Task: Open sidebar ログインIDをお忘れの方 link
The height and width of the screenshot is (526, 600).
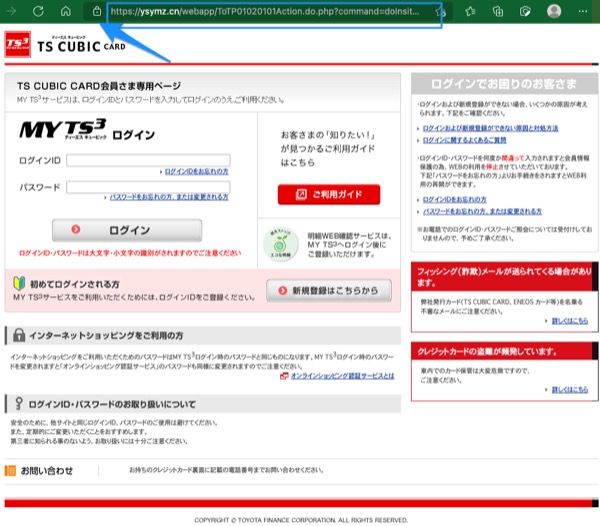Action: coord(455,199)
